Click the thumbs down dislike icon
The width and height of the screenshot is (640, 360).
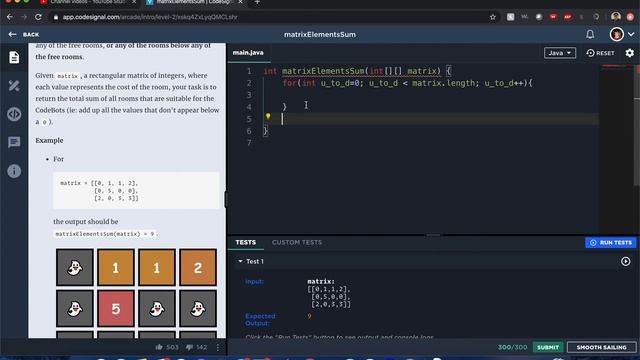189,347
